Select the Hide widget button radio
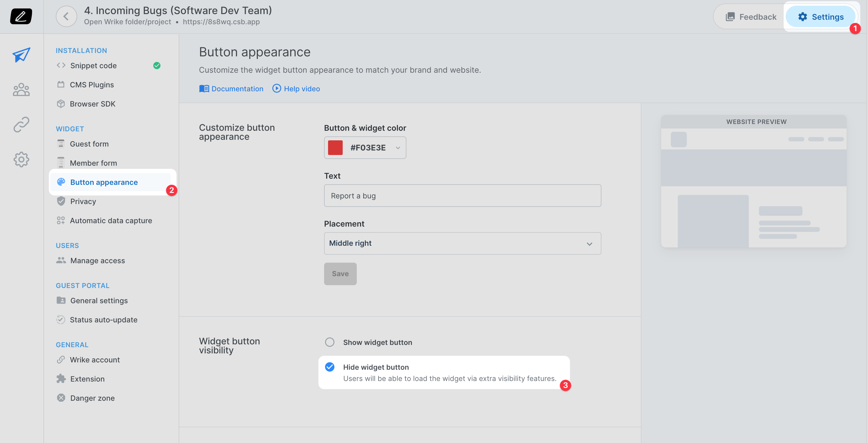868x443 pixels. (x=329, y=367)
